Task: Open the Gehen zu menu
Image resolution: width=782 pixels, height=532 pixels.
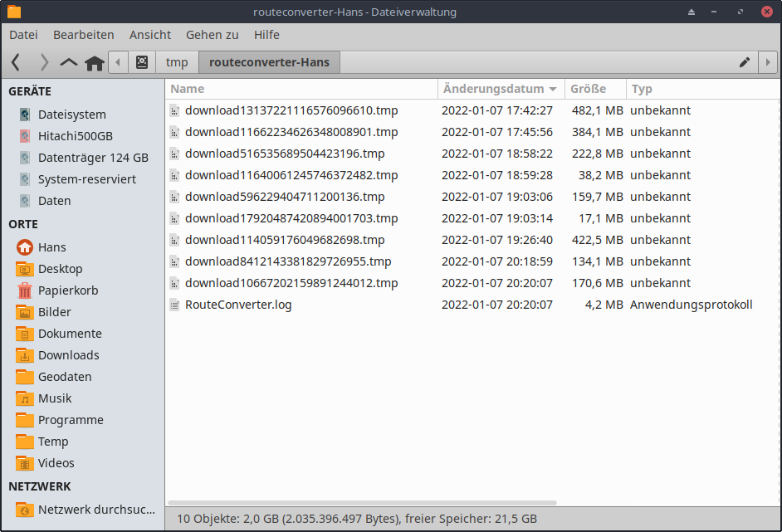Action: click(212, 35)
